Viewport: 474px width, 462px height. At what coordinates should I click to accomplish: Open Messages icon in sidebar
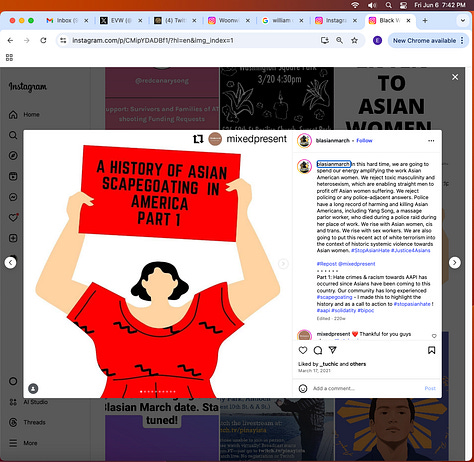(13, 197)
